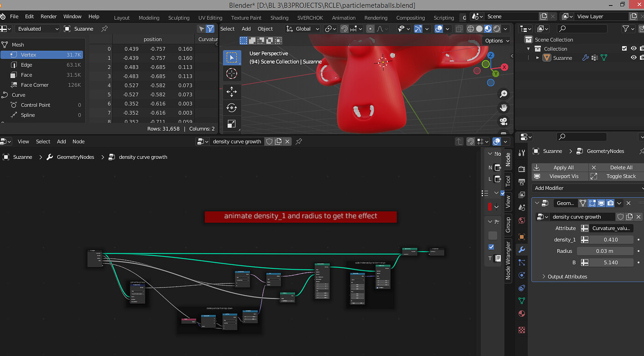Open viewport shading options dropdown arrow
The width and height of the screenshot is (644, 356).
click(505, 28)
